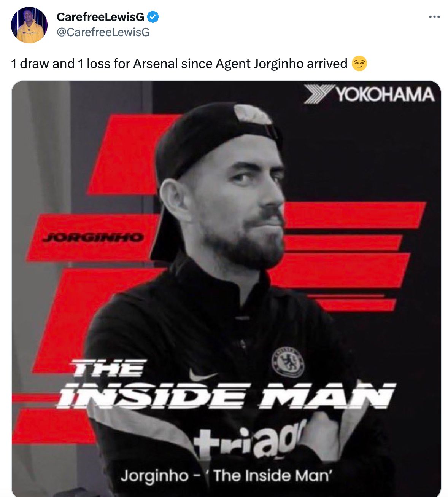The width and height of the screenshot is (448, 497).
Task: Click the 'JORGINHO' name label in the image
Action: pyautogui.click(x=93, y=237)
